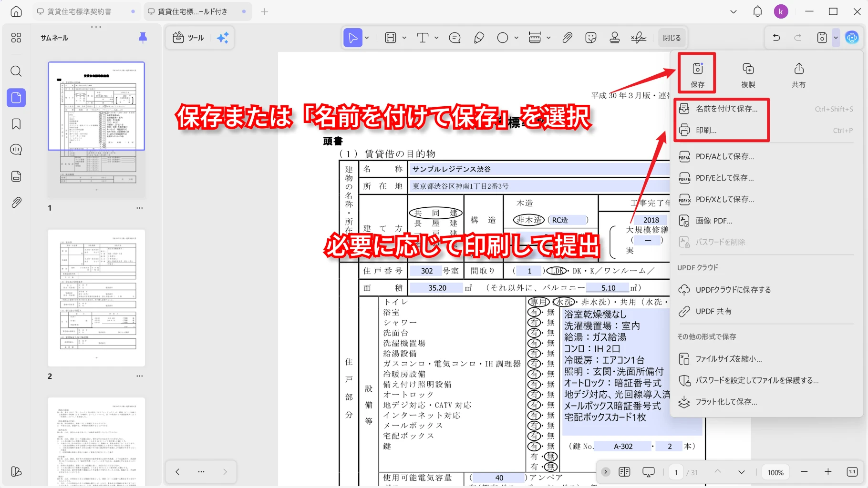Click the page number input field
The image size is (868, 488).
tap(676, 472)
